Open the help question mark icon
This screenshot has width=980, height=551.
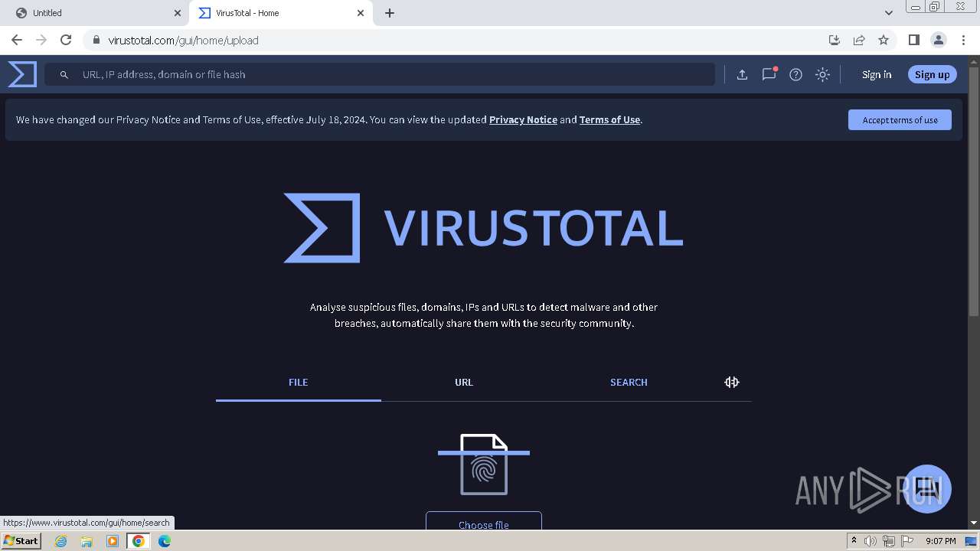[795, 74]
